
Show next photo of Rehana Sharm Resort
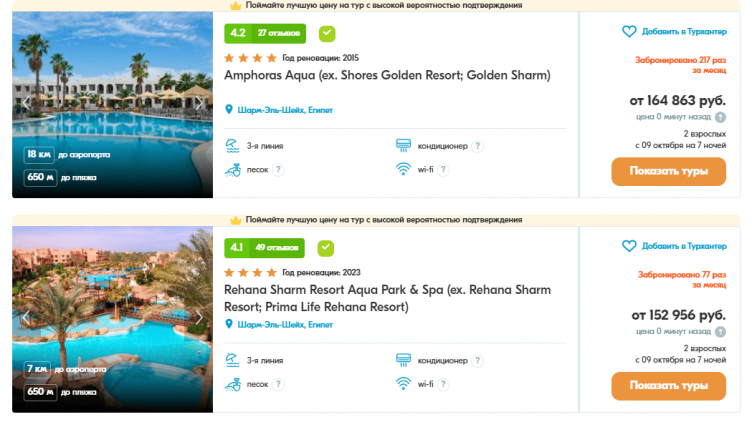point(199,318)
